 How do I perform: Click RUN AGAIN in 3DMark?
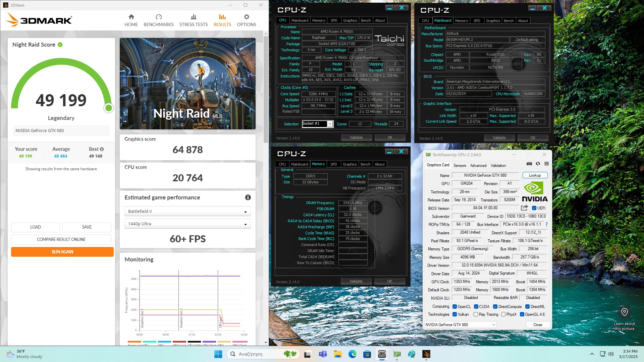pyautogui.click(x=62, y=252)
